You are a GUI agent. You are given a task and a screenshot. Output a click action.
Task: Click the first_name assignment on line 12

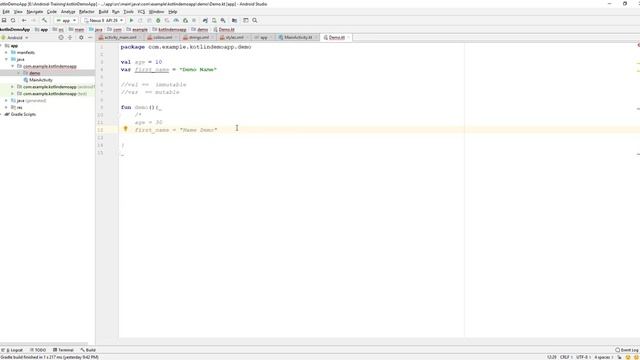pos(176,130)
